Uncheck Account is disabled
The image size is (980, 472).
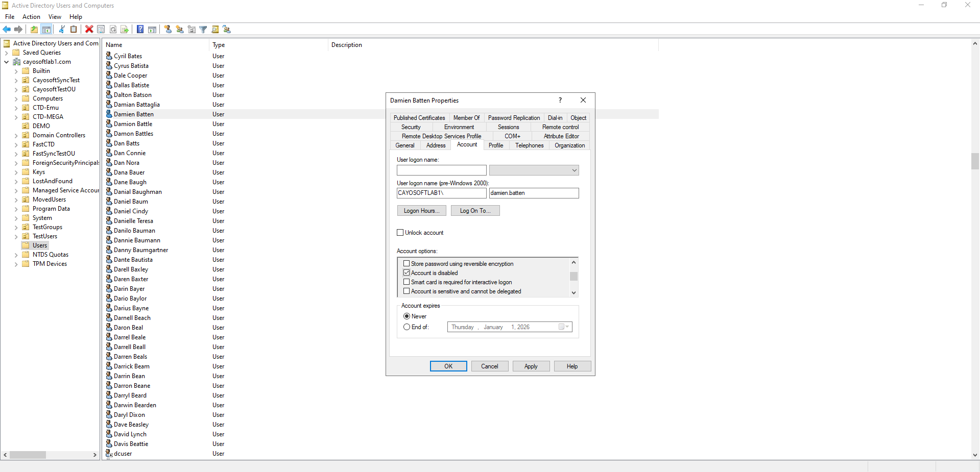pyautogui.click(x=407, y=272)
